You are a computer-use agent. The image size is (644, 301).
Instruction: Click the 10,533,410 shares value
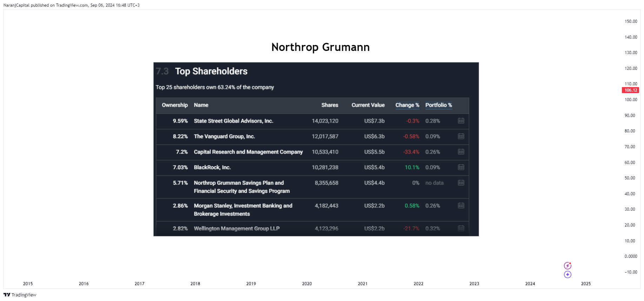point(325,152)
